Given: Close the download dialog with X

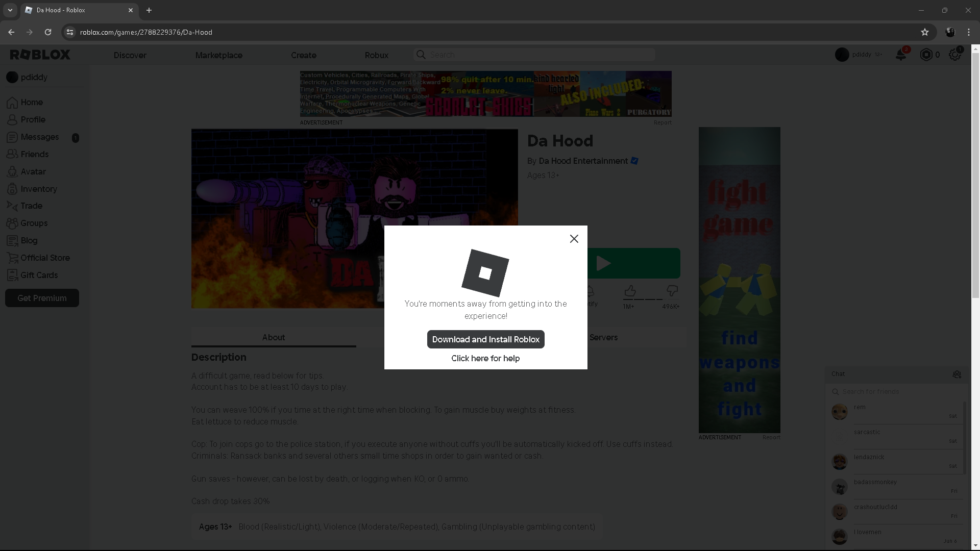Looking at the screenshot, I should (574, 239).
